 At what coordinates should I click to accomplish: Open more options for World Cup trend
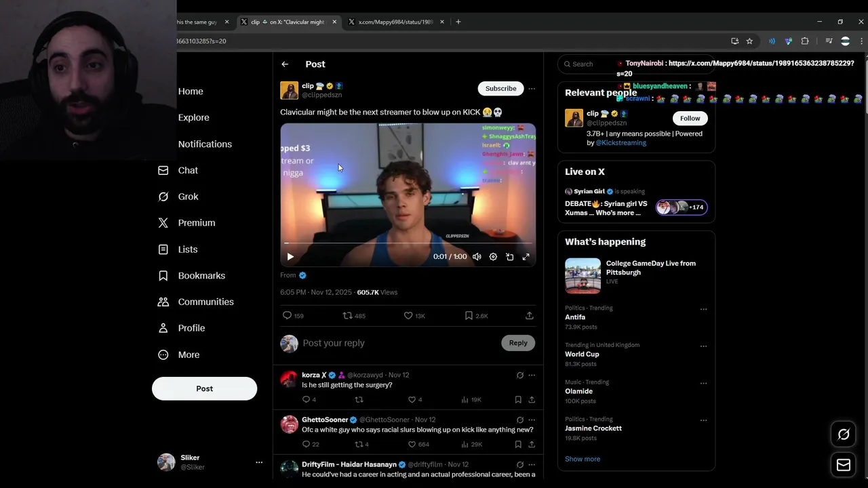[703, 346]
